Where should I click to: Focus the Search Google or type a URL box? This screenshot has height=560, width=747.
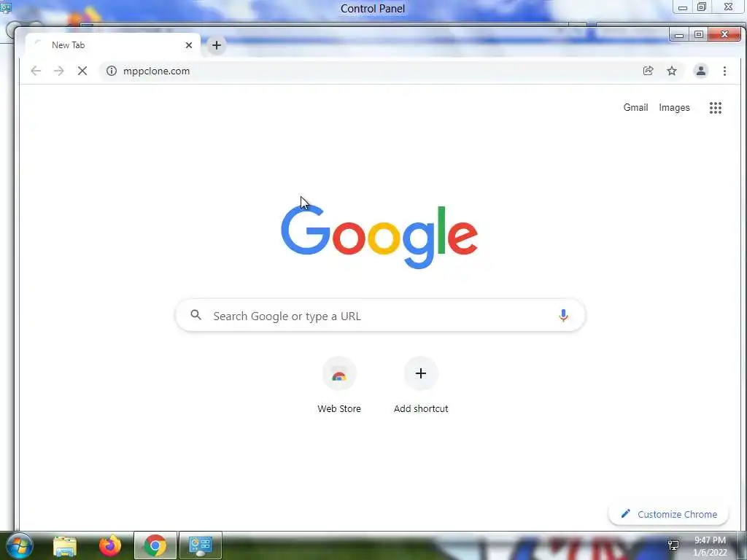(x=380, y=315)
